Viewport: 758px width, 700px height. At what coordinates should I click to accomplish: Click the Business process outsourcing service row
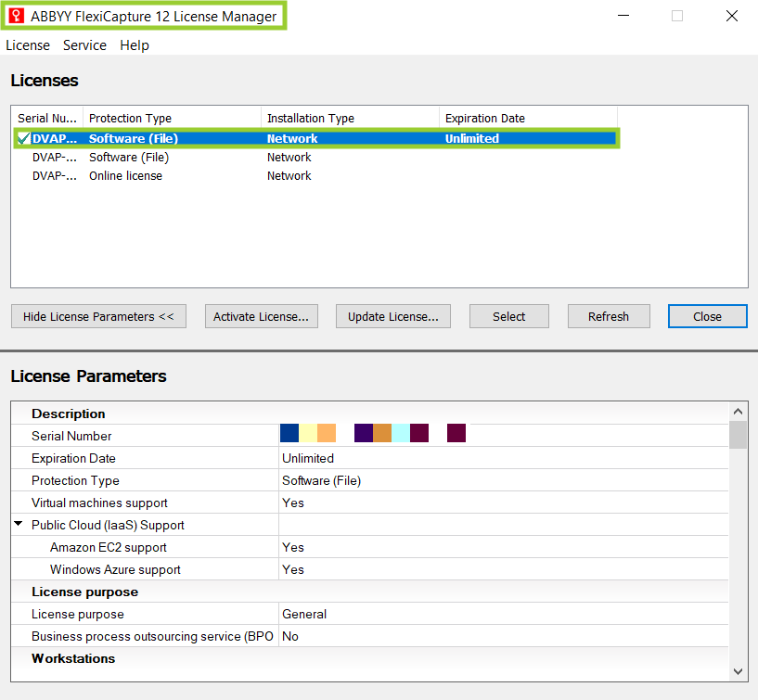pyautogui.click(x=370, y=636)
